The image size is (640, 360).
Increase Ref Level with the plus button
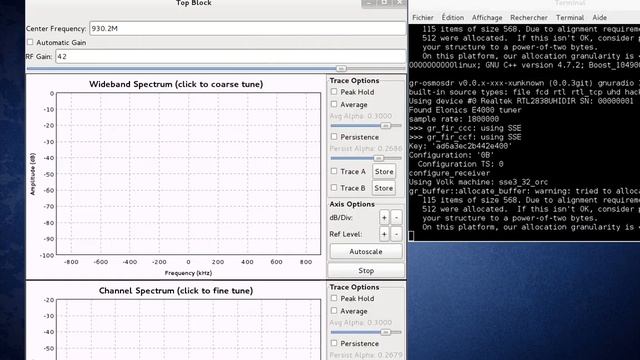point(384,234)
